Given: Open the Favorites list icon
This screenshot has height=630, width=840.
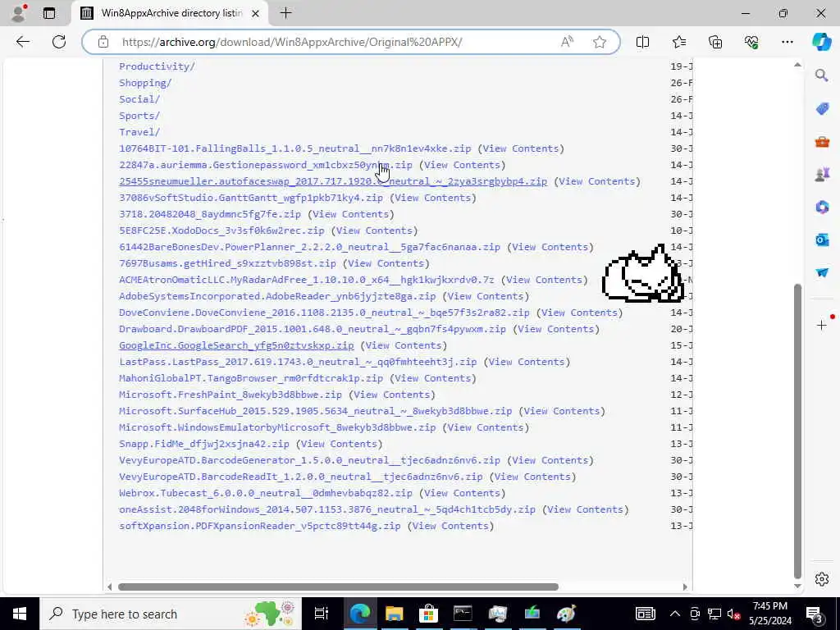Looking at the screenshot, I should coord(678,42).
